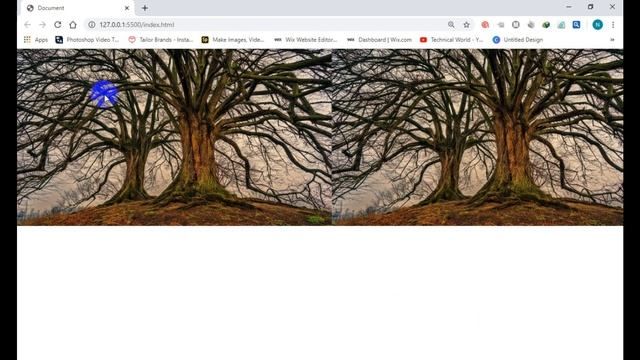This screenshot has height=360, width=640.
Task: Click the blue circle on the tree image
Action: [x=104, y=93]
